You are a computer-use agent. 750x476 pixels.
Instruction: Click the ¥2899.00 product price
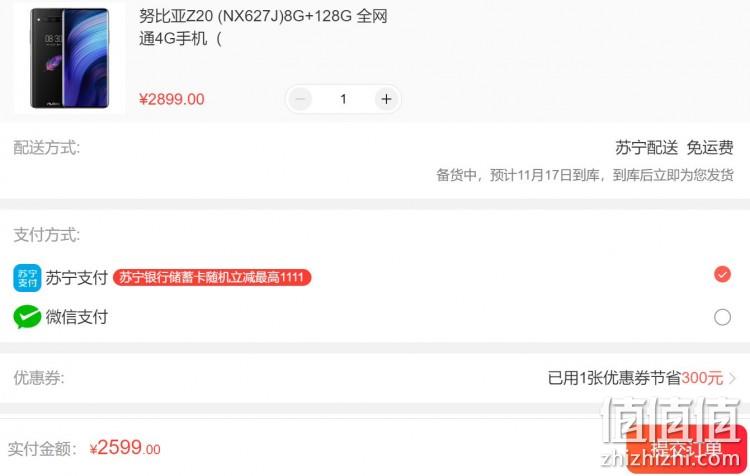click(x=172, y=100)
